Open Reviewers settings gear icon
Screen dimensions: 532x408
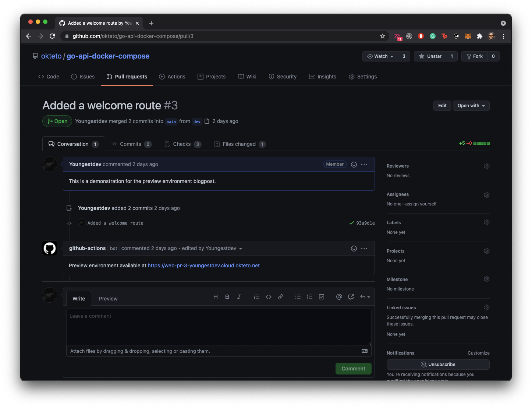pos(486,166)
